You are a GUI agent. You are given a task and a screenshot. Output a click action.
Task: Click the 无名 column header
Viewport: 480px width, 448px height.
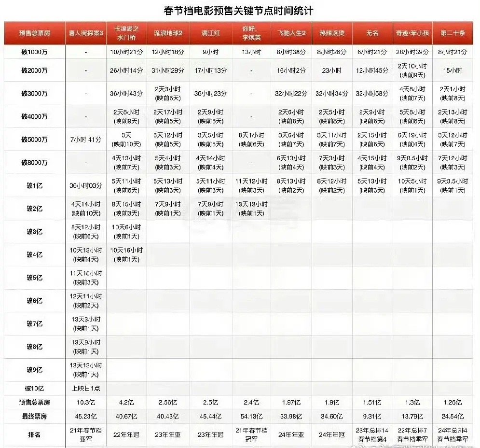(372, 33)
